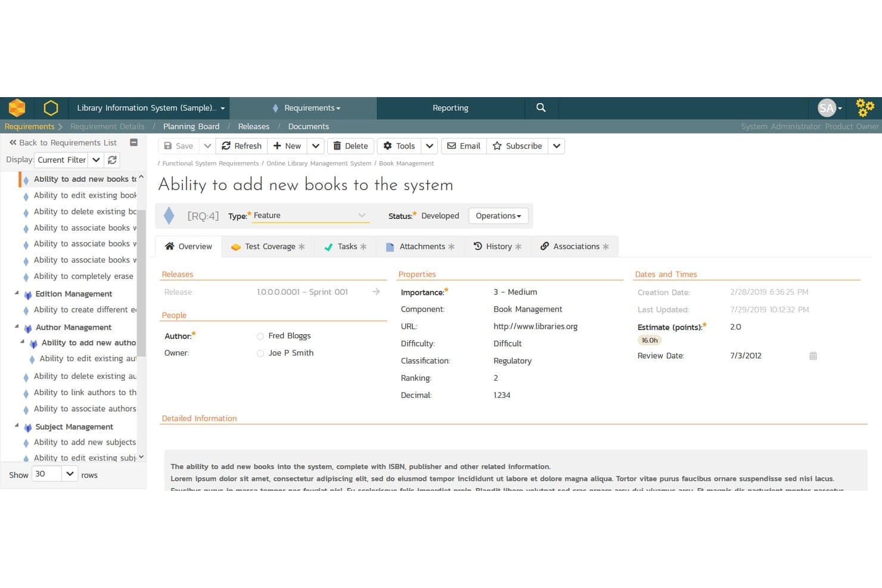Click the release arrow icon

(376, 292)
